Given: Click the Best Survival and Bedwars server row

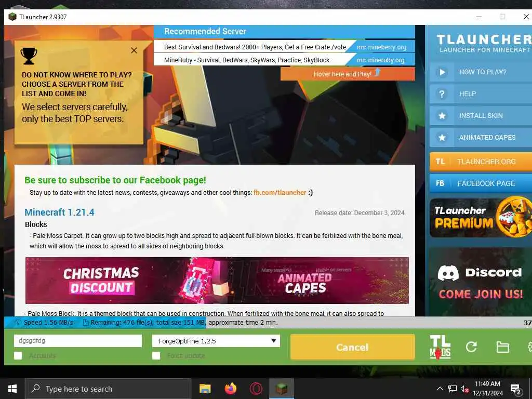Looking at the screenshot, I should (x=284, y=47).
